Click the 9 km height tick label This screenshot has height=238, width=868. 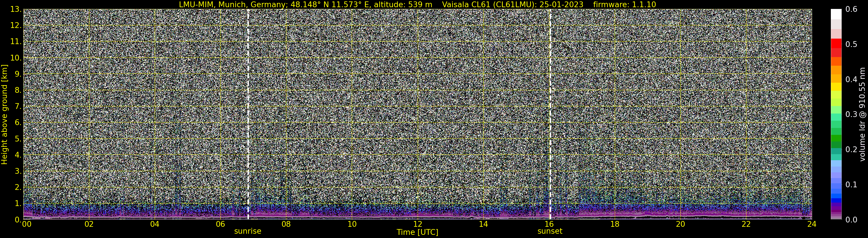pos(18,74)
